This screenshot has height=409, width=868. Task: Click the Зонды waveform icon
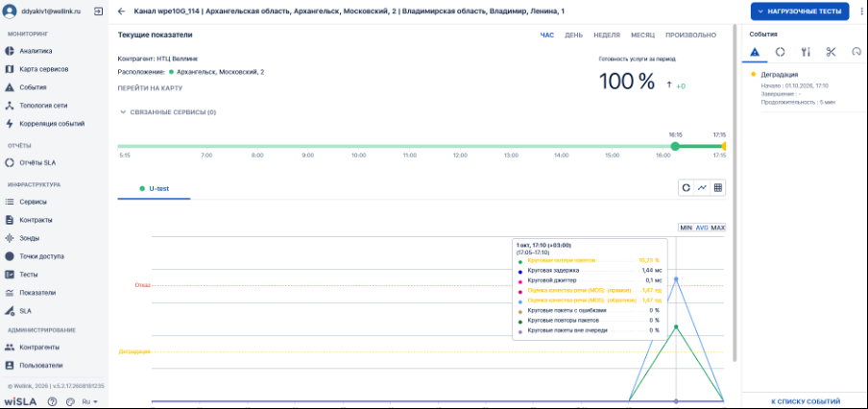9,238
